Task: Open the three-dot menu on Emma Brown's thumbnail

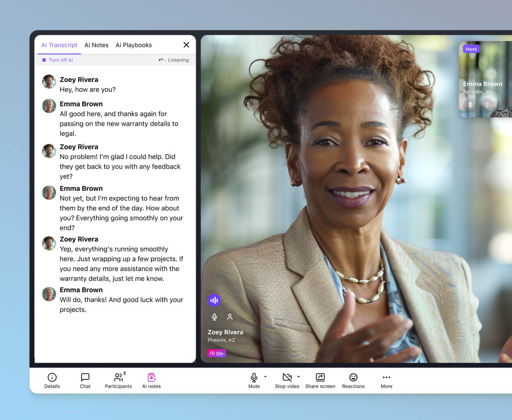Action: click(487, 105)
